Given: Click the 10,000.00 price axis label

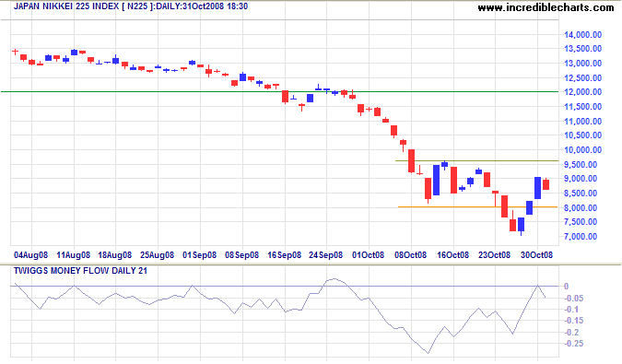Looking at the screenshot, I should [x=582, y=150].
